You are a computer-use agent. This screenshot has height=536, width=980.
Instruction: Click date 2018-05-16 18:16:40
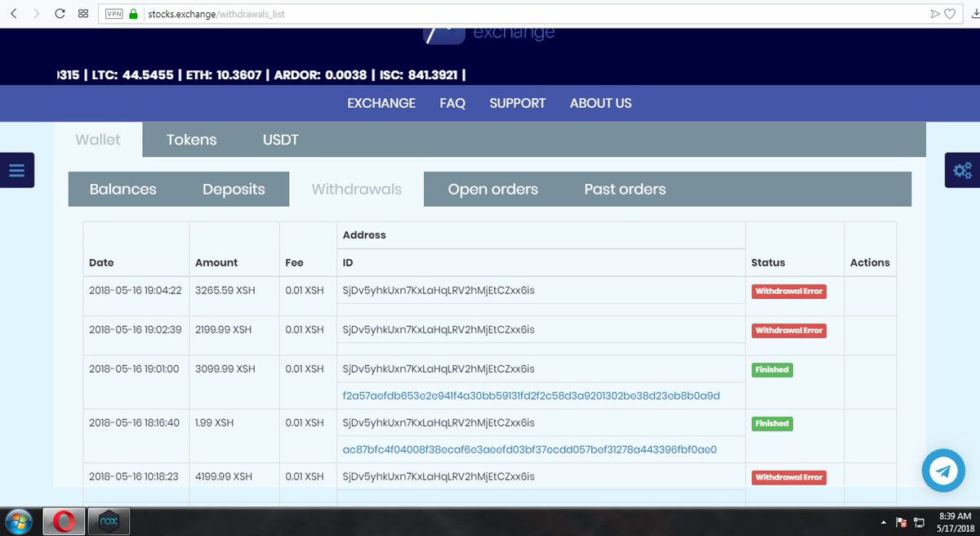(135, 423)
